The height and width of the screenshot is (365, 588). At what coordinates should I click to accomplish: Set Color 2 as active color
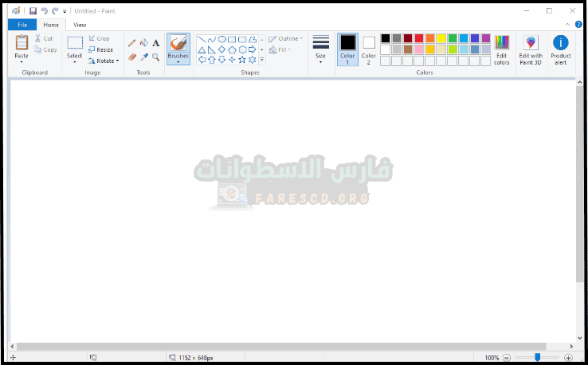coord(369,48)
